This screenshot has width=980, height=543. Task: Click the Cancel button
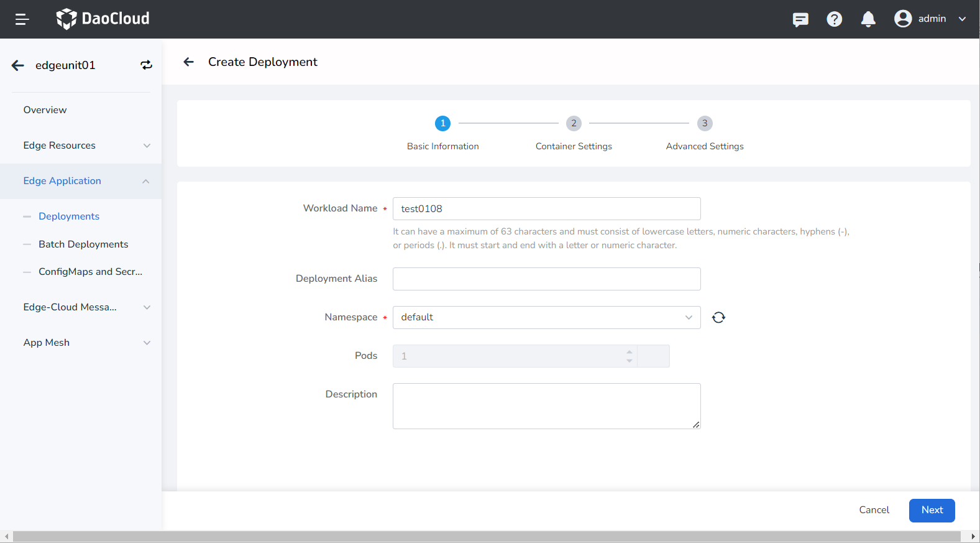pos(874,510)
